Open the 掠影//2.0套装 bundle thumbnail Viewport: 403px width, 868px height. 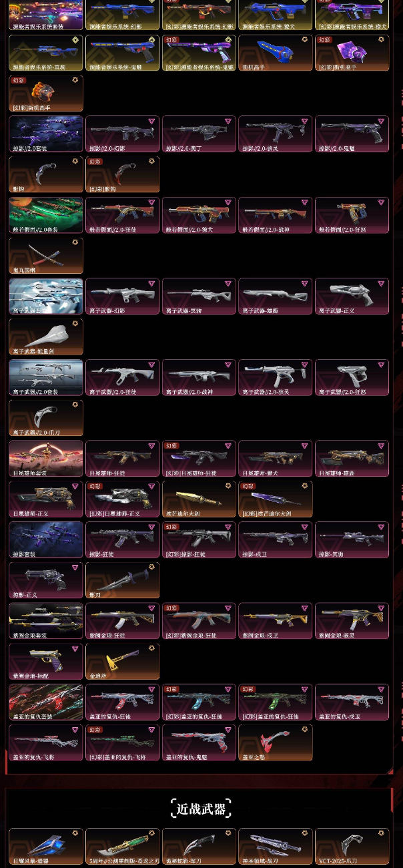(x=46, y=134)
